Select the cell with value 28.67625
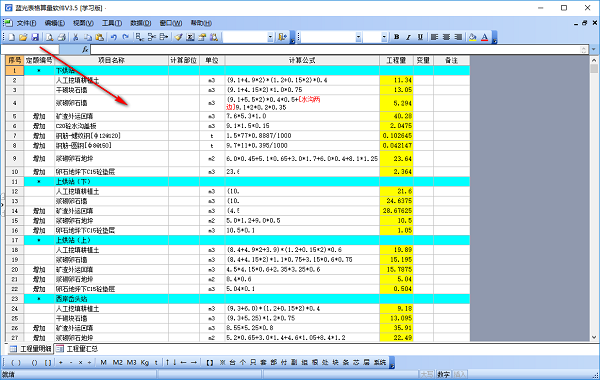The width and height of the screenshot is (600, 380). pos(396,211)
